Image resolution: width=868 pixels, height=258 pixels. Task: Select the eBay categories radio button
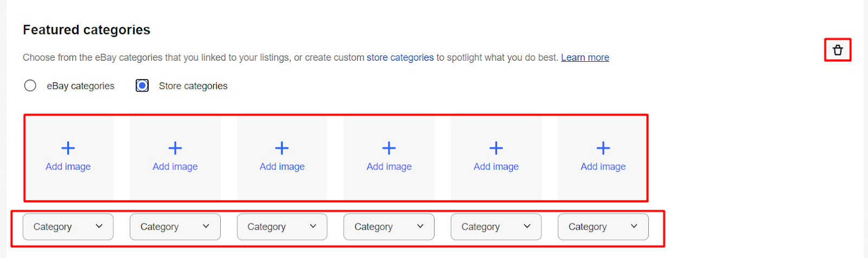[30, 86]
